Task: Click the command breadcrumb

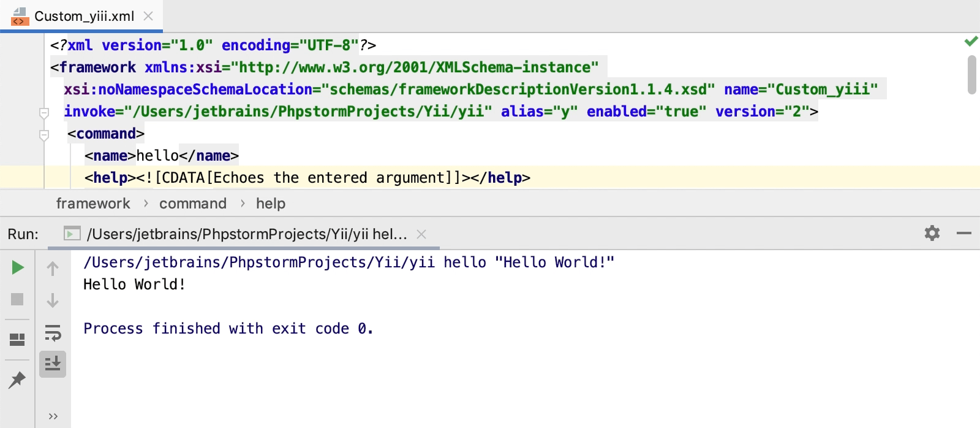Action: 193,204
